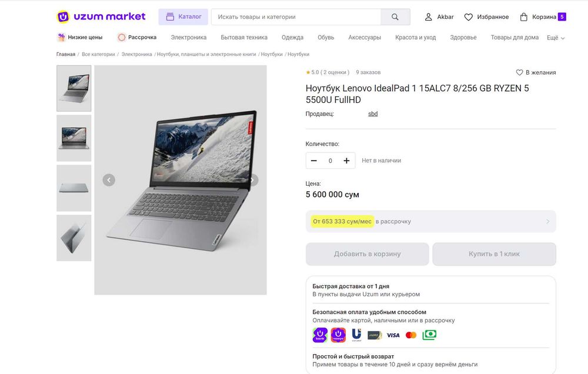Open the Электроника category tab

pos(189,38)
